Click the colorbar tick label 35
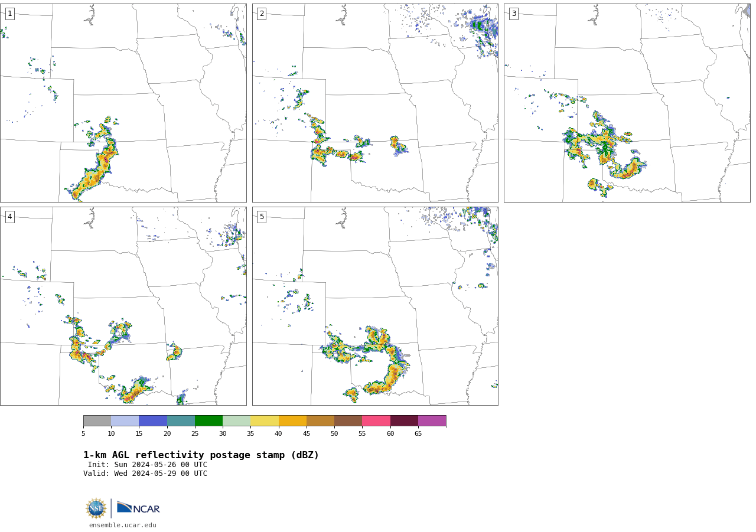The height and width of the screenshot is (532, 756). click(250, 434)
